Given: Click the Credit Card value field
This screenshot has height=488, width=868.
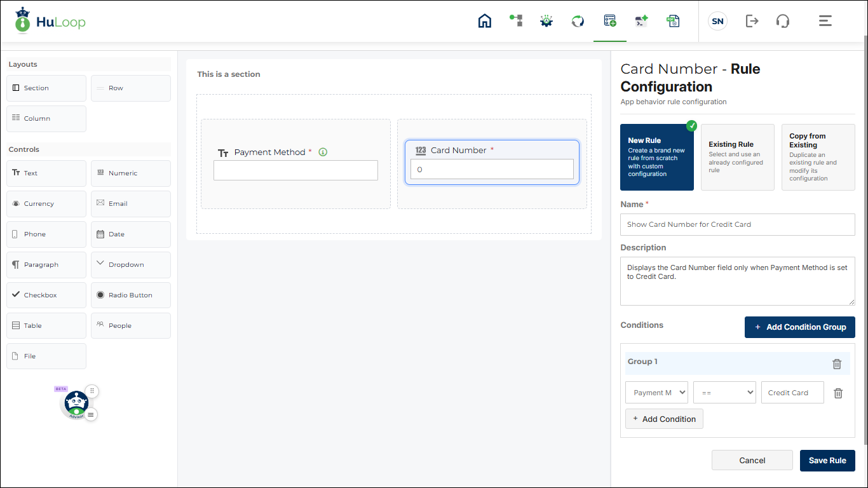Looking at the screenshot, I should tap(792, 393).
